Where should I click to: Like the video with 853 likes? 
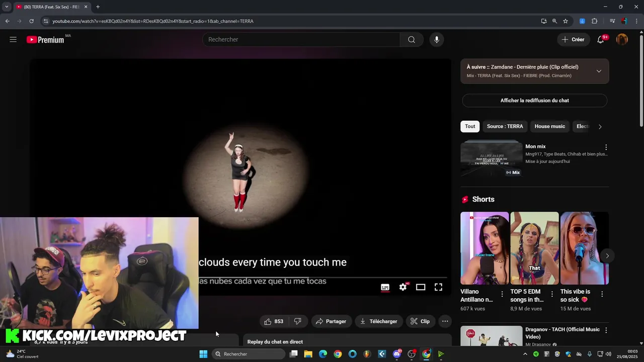point(274,321)
